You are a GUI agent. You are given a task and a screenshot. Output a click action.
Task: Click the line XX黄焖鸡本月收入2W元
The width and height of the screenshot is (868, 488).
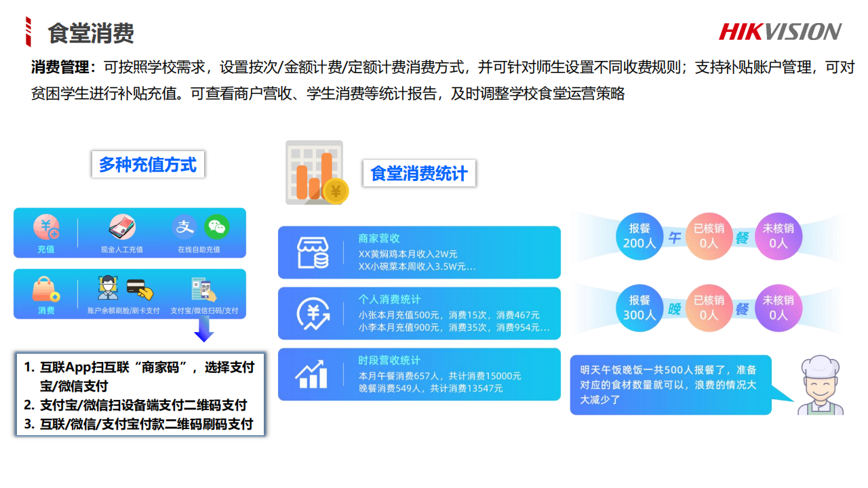408,253
